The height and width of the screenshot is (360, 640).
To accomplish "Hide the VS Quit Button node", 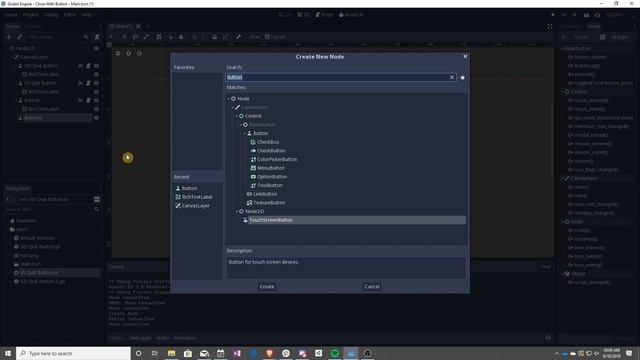I will click(x=96, y=83).
